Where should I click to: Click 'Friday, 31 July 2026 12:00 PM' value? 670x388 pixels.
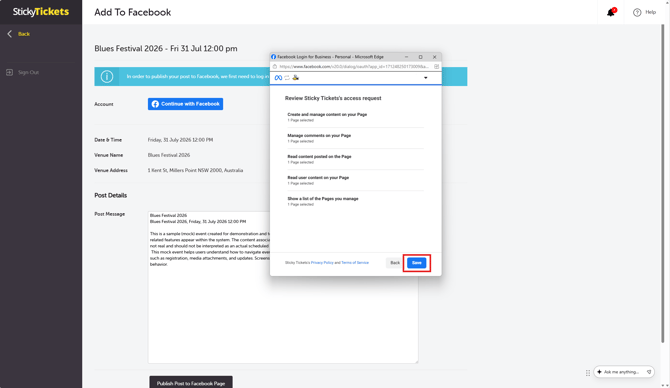click(180, 140)
